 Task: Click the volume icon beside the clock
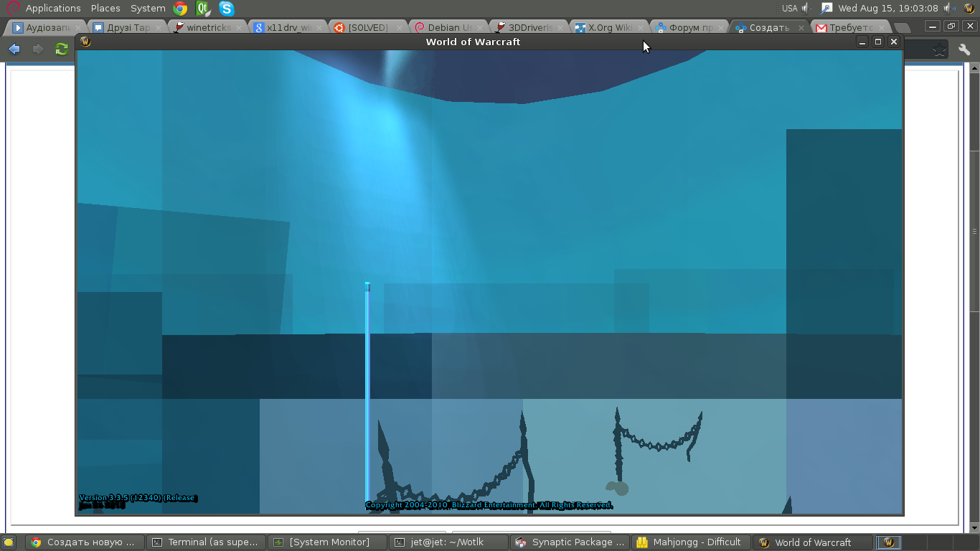click(x=950, y=8)
